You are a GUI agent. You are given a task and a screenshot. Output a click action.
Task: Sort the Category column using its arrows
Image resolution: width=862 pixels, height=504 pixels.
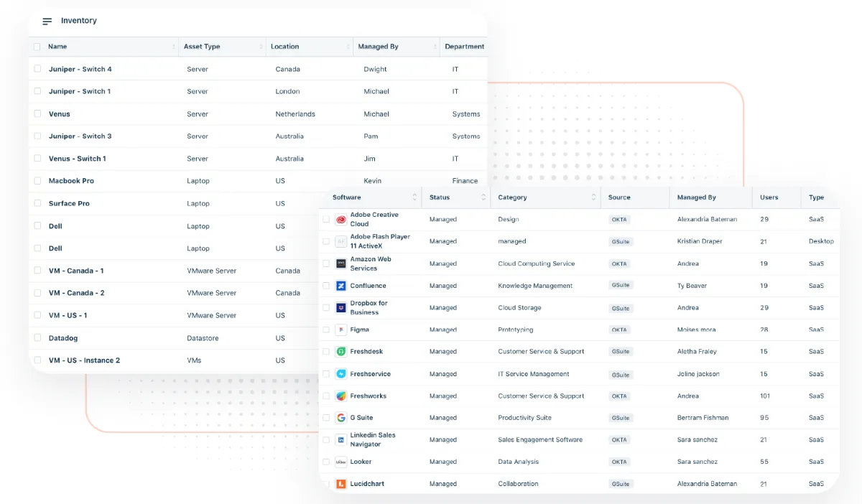pyautogui.click(x=594, y=197)
